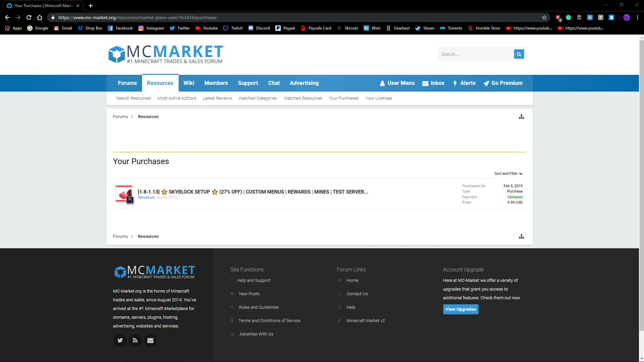Select Your Licenses in the sub-navigation
Viewport: 644px width, 362px height.
point(378,98)
